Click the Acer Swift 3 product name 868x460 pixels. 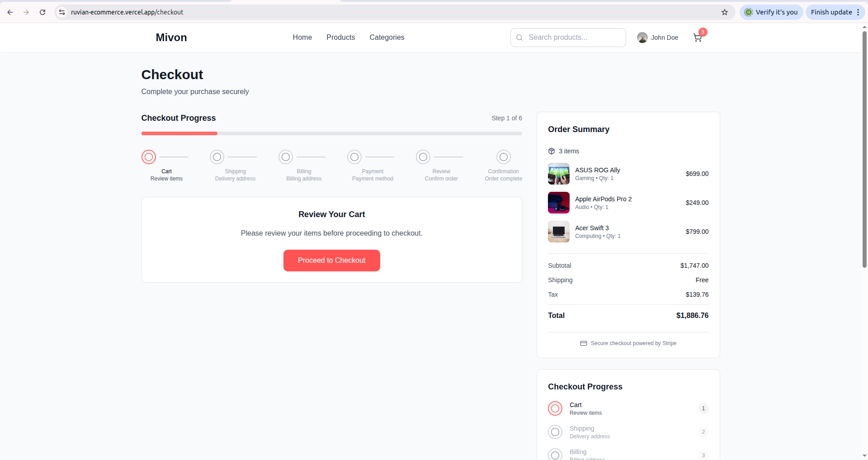coord(592,228)
